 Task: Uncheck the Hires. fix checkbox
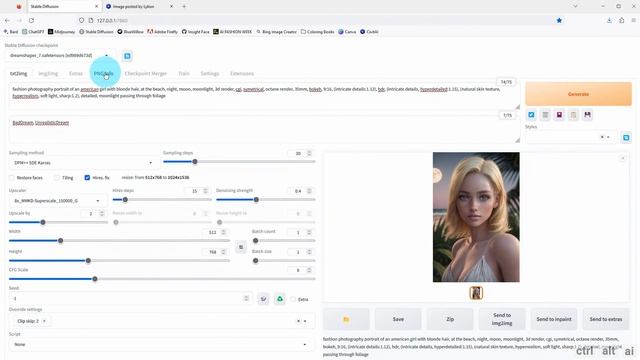click(x=87, y=178)
